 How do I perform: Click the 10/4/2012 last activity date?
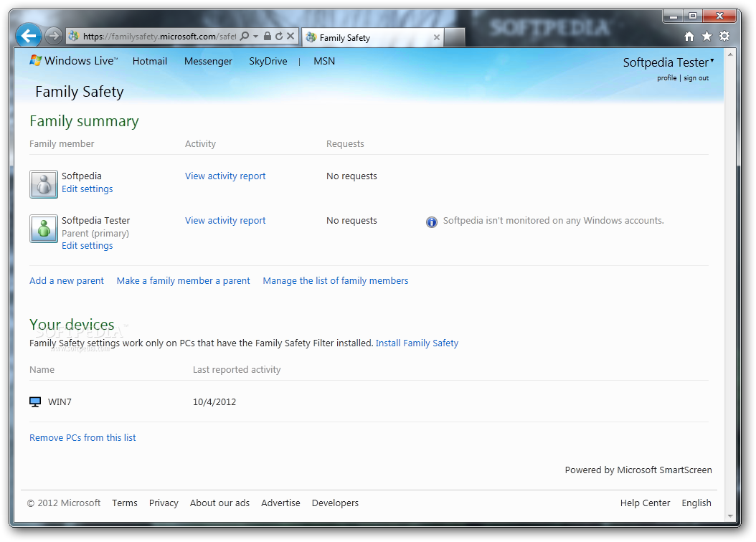click(214, 401)
